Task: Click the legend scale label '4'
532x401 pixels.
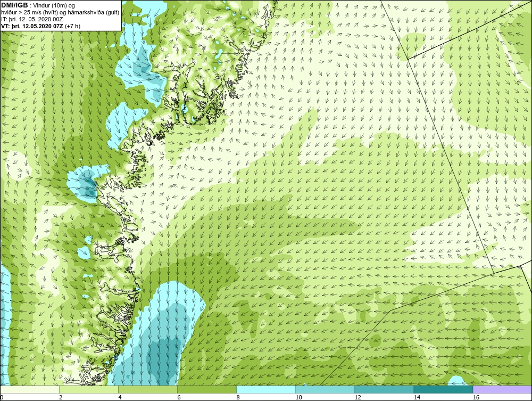Action: pyautogui.click(x=119, y=397)
